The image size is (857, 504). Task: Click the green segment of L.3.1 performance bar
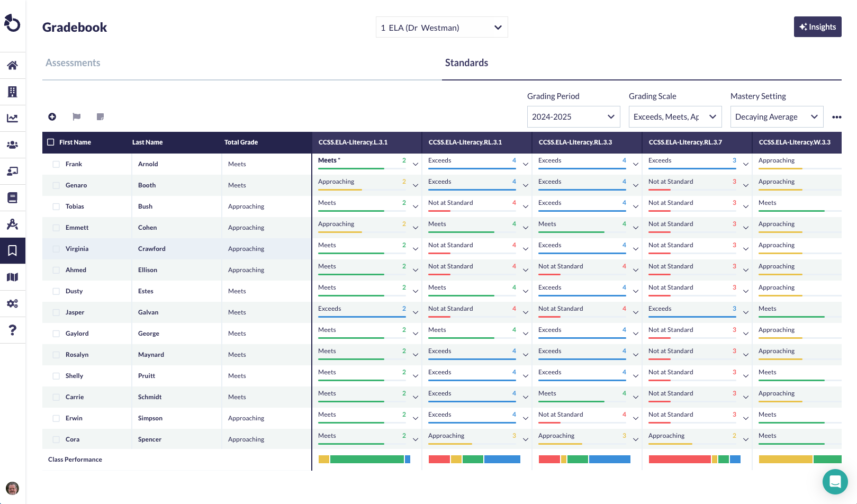point(367,459)
